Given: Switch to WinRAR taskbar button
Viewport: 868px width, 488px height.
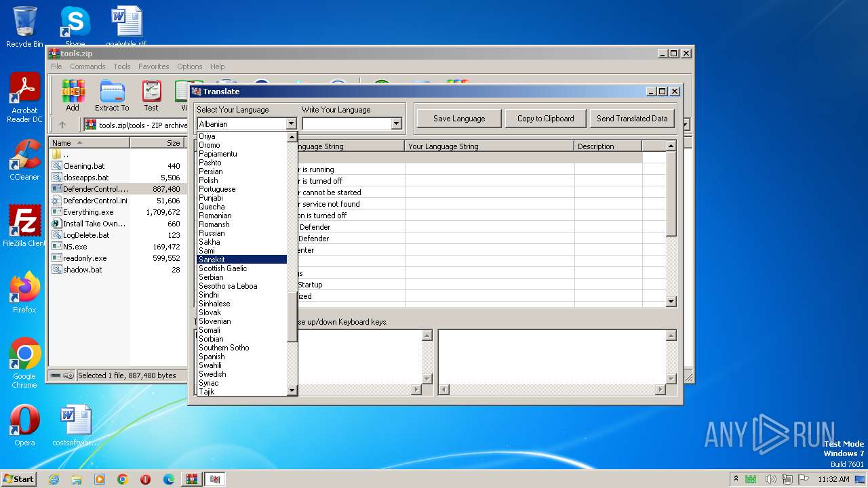Looking at the screenshot, I should (x=192, y=479).
